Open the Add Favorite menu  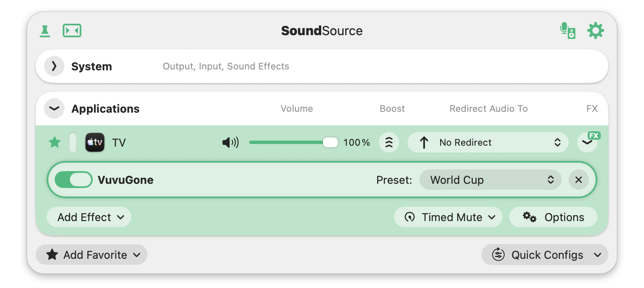92,255
